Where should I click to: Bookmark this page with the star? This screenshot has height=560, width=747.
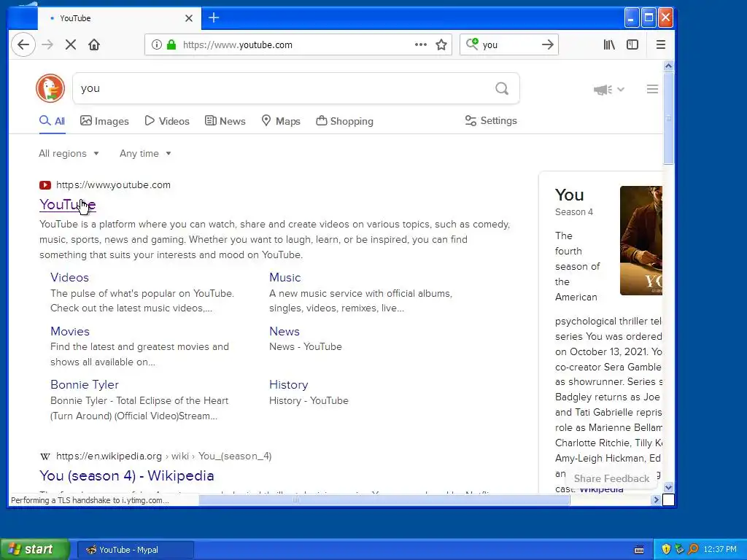click(441, 44)
